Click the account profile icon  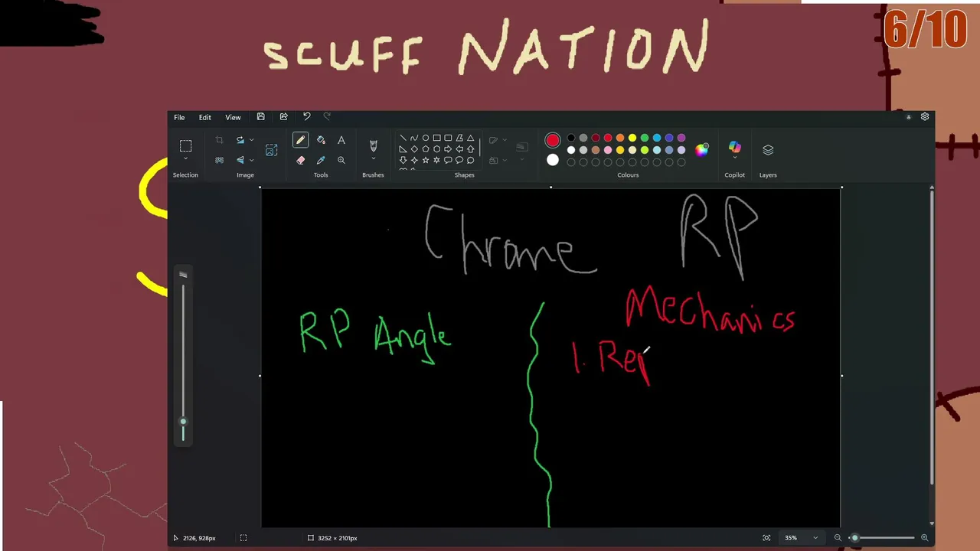(x=909, y=117)
